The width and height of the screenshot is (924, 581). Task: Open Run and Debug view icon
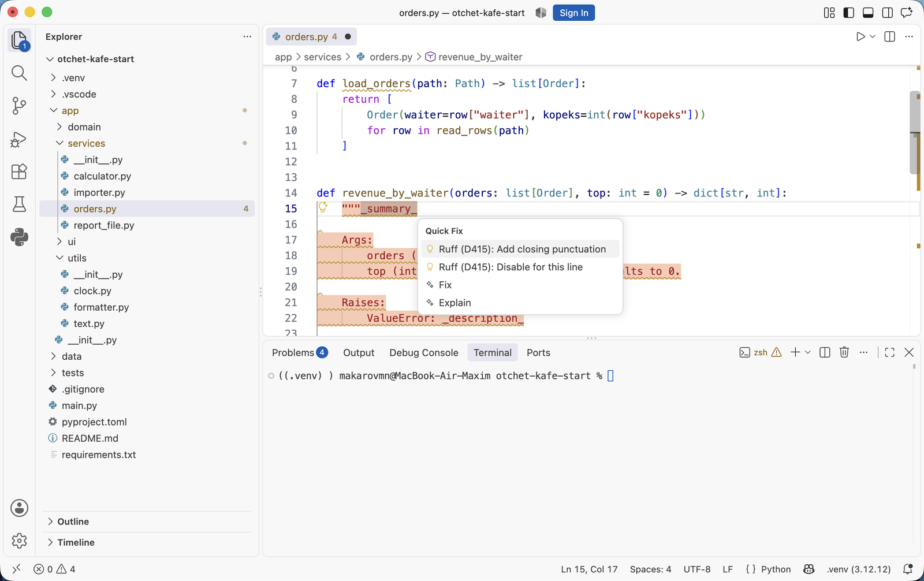click(x=19, y=139)
